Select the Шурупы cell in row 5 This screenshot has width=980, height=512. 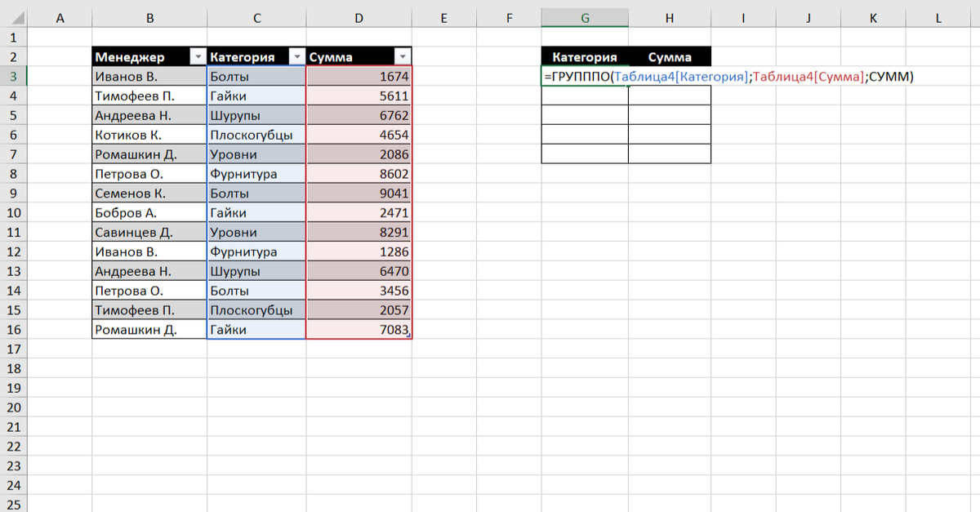pyautogui.click(x=256, y=115)
